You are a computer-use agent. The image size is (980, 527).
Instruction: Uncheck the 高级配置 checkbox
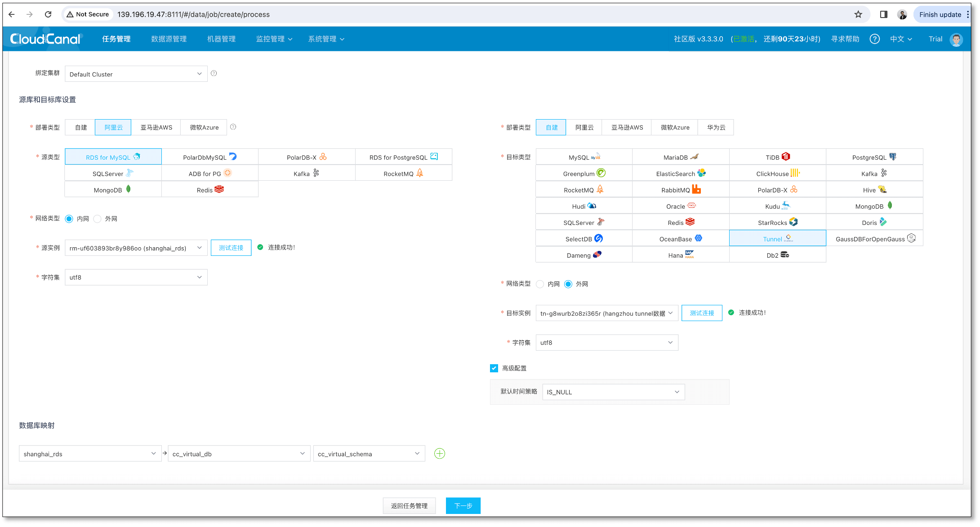pyautogui.click(x=494, y=368)
